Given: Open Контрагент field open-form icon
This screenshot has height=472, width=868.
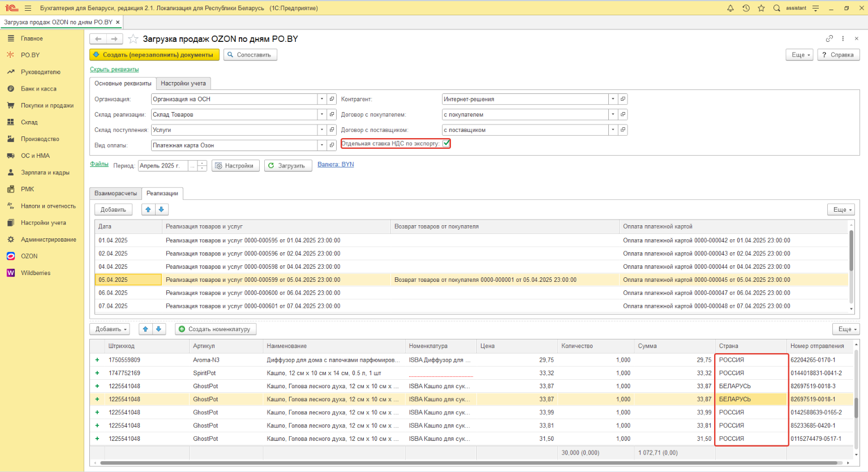Looking at the screenshot, I should click(623, 99).
